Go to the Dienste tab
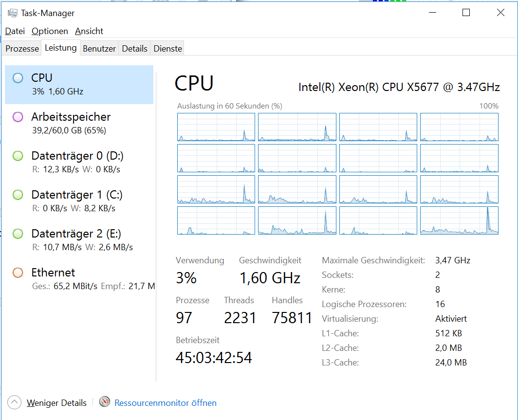This screenshot has height=420, width=518. pyautogui.click(x=168, y=49)
